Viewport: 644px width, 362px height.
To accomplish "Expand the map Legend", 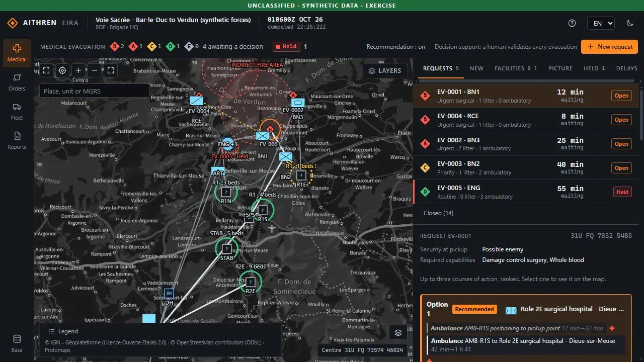I will tap(63, 331).
